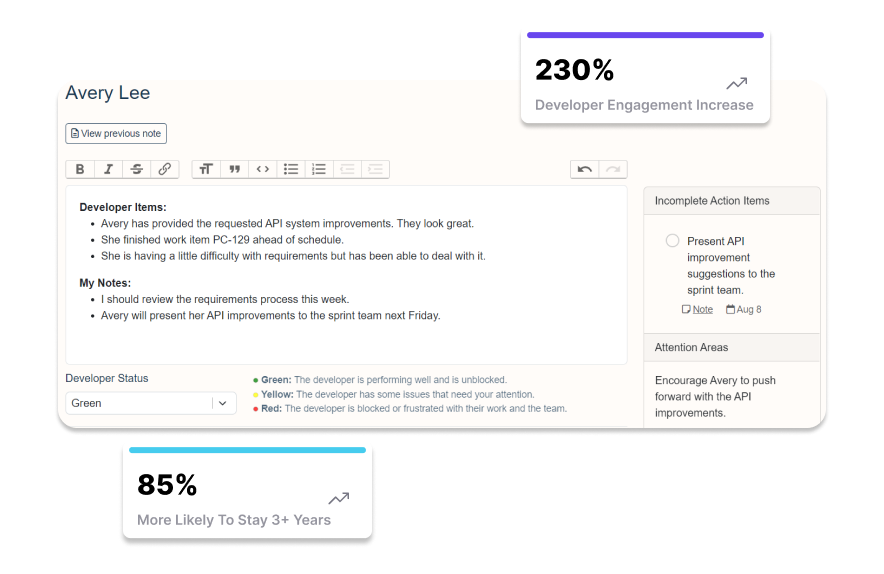Click the line about reviewing the requirements process
This screenshot has height=574, width=884.
(225, 299)
